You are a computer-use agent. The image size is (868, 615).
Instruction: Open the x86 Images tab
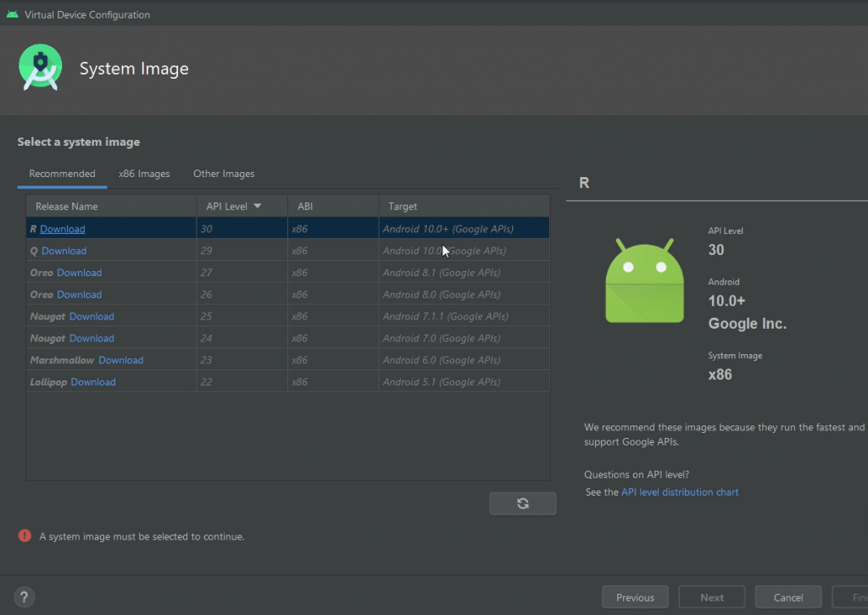click(144, 174)
